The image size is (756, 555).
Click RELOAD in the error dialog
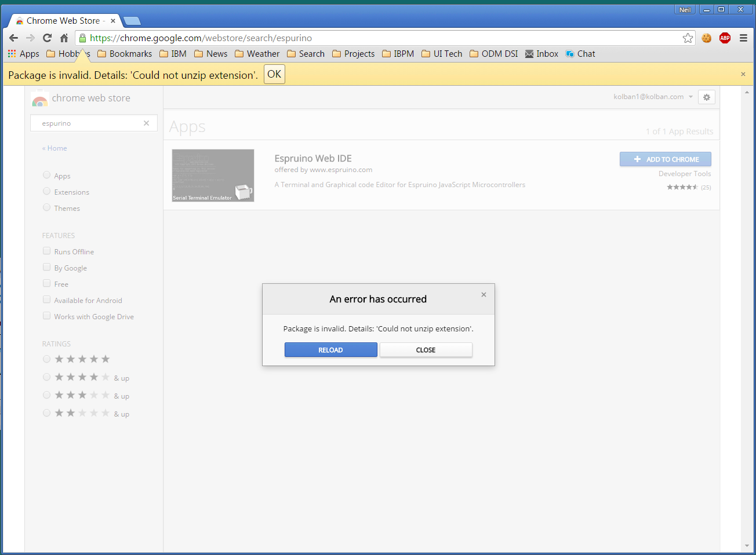pos(330,350)
